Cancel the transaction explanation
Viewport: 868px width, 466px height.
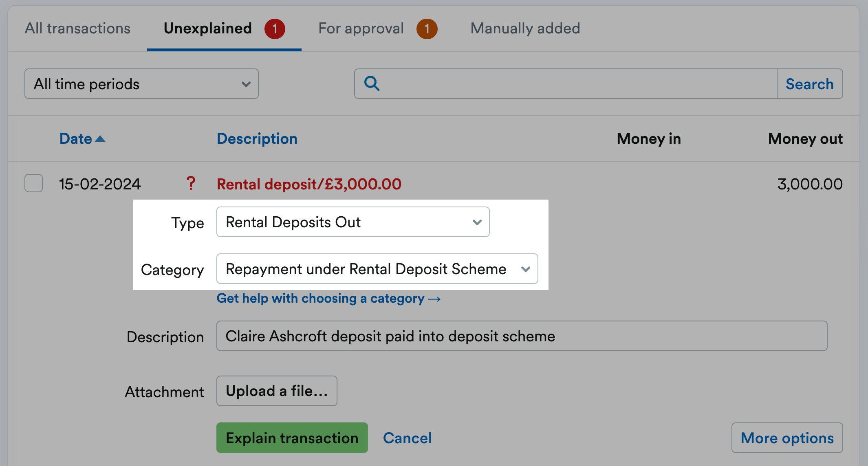click(407, 438)
